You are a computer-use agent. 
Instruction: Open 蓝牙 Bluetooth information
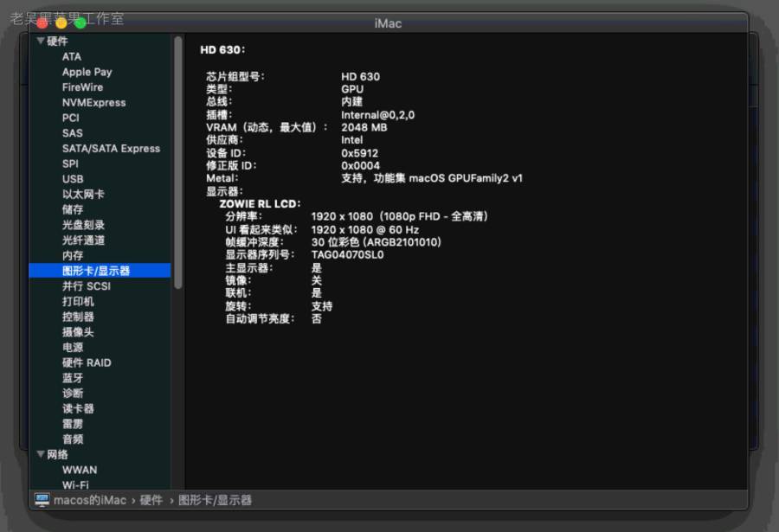[x=73, y=378]
